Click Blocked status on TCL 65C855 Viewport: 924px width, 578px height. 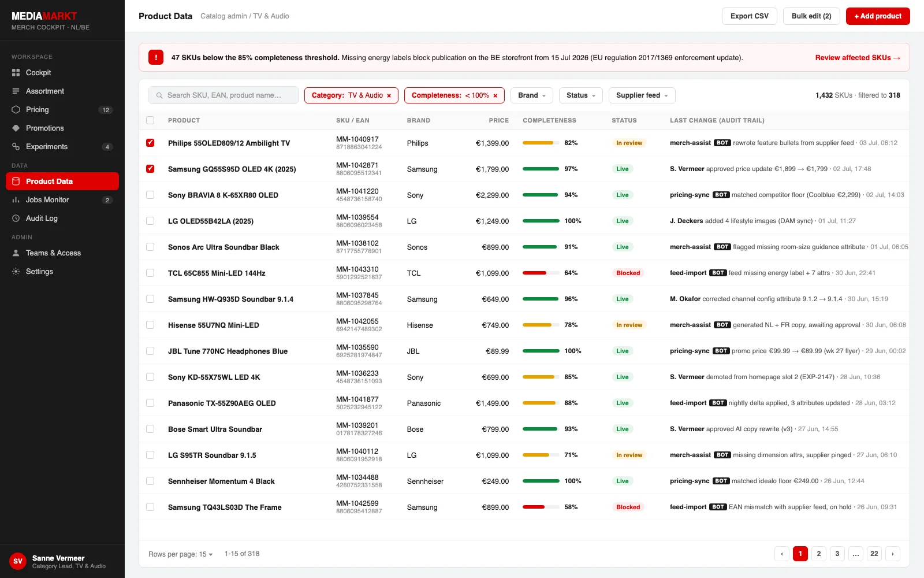628,273
